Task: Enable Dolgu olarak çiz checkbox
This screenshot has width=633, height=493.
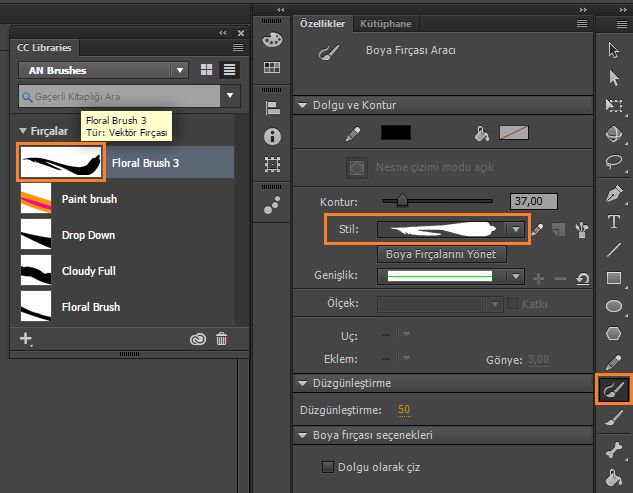Action: coord(327,467)
